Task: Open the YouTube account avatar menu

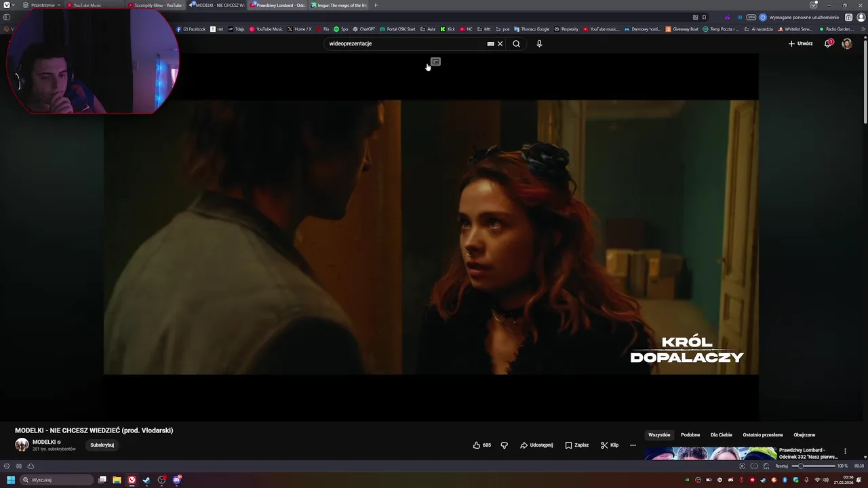Action: (x=847, y=43)
